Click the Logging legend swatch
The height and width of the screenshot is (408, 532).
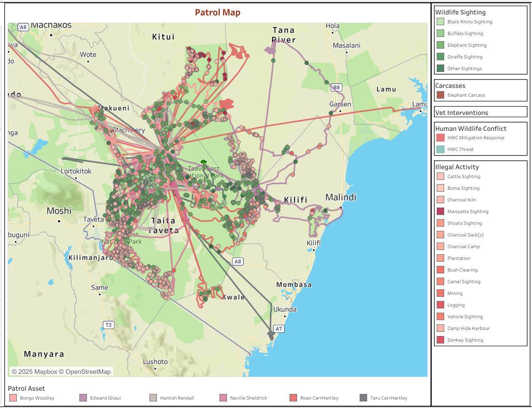pos(440,305)
